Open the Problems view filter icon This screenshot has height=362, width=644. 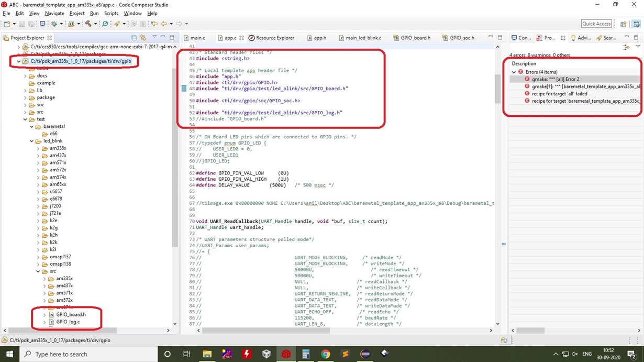(626, 47)
